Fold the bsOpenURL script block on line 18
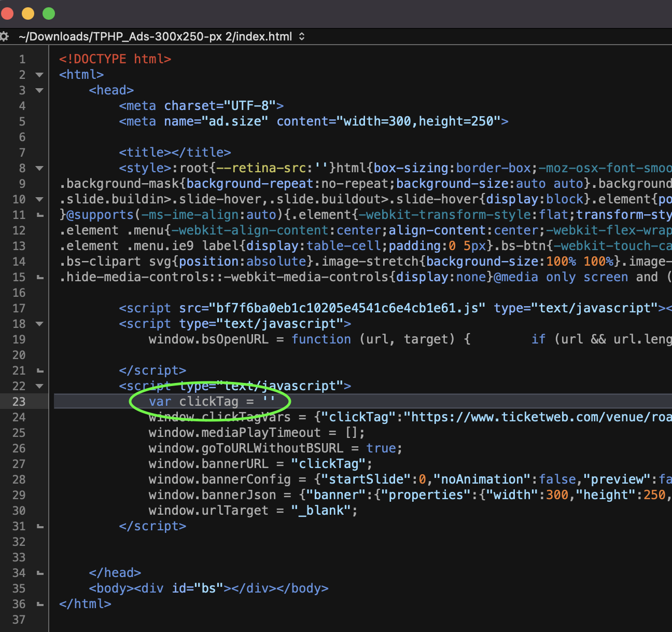Viewport: 672px width, 632px height. (39, 324)
